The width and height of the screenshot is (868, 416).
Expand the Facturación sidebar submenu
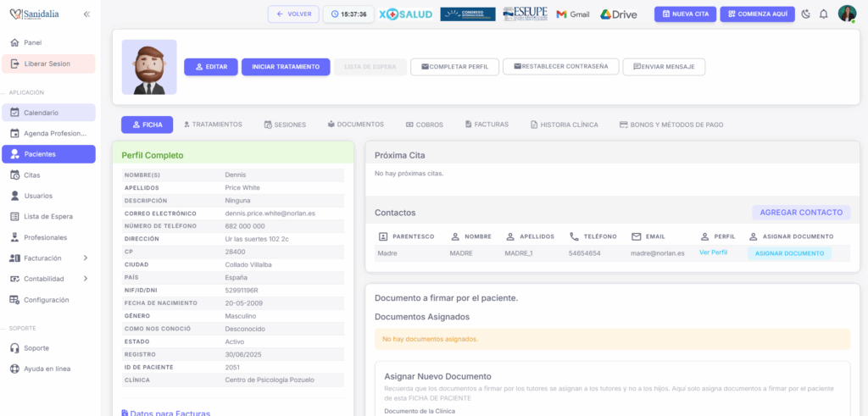click(x=48, y=258)
